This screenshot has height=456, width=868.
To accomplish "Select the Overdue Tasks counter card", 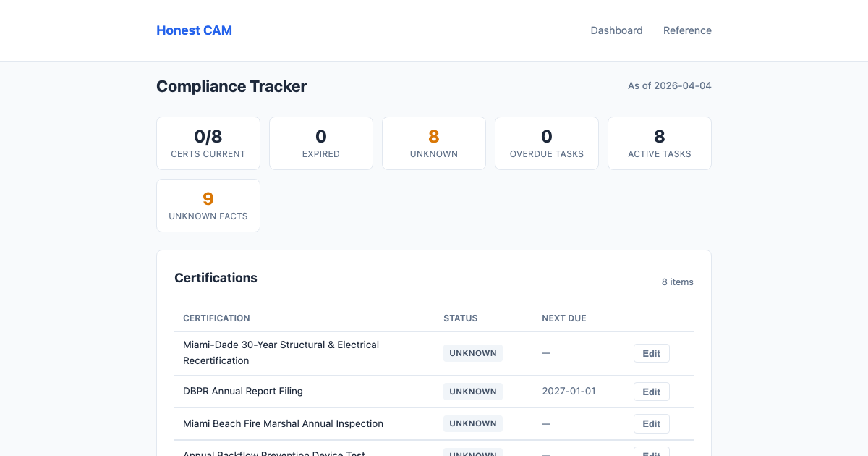I will click(x=547, y=143).
